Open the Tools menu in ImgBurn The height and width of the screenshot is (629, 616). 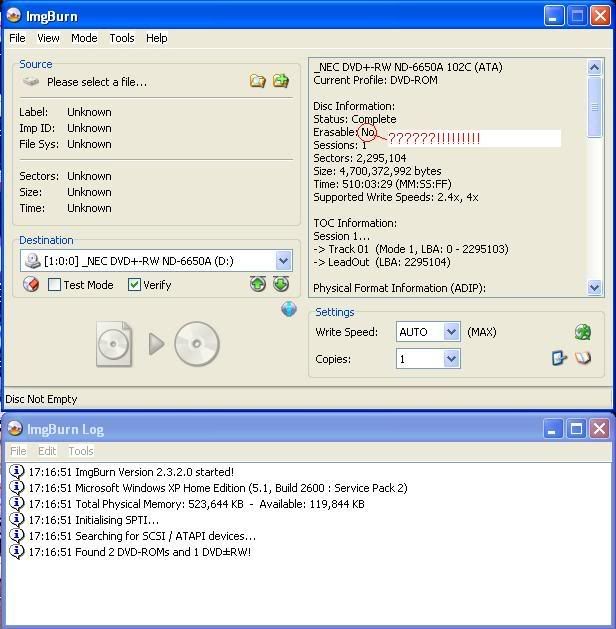click(122, 38)
